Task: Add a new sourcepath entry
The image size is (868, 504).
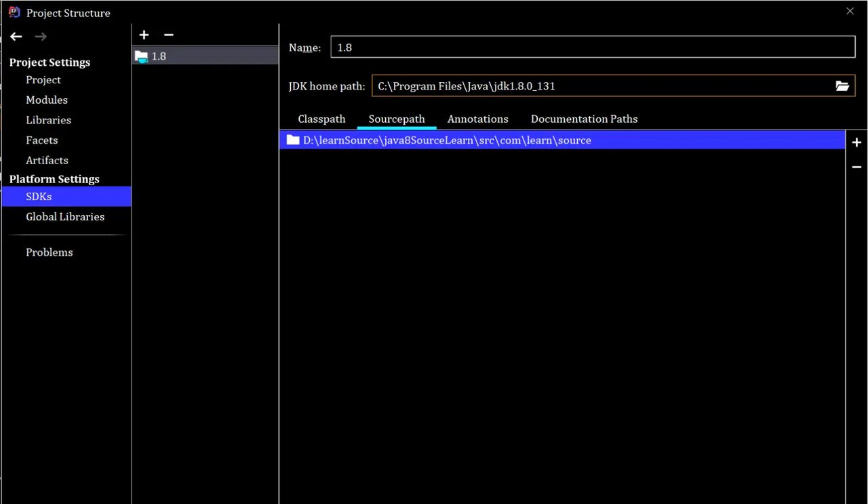Action: [856, 142]
